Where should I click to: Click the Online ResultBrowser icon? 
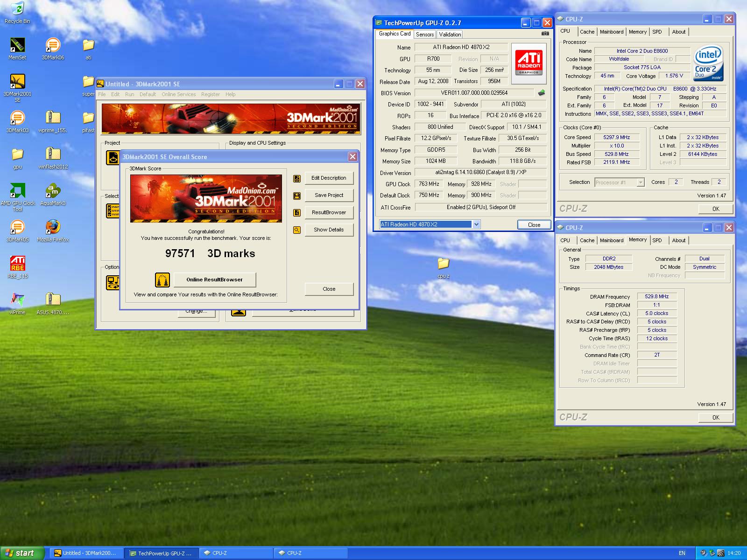pyautogui.click(x=162, y=280)
